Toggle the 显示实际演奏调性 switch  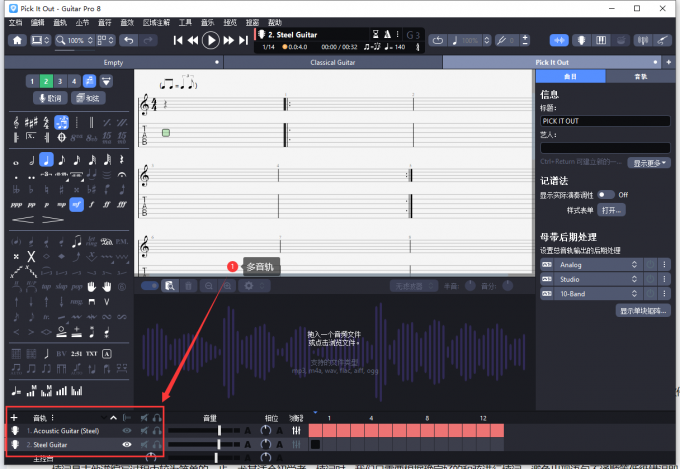tap(606, 194)
